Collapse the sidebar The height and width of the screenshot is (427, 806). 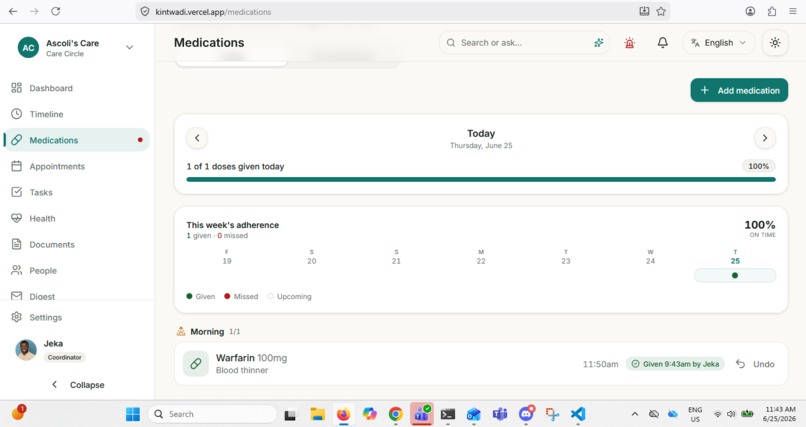point(78,385)
